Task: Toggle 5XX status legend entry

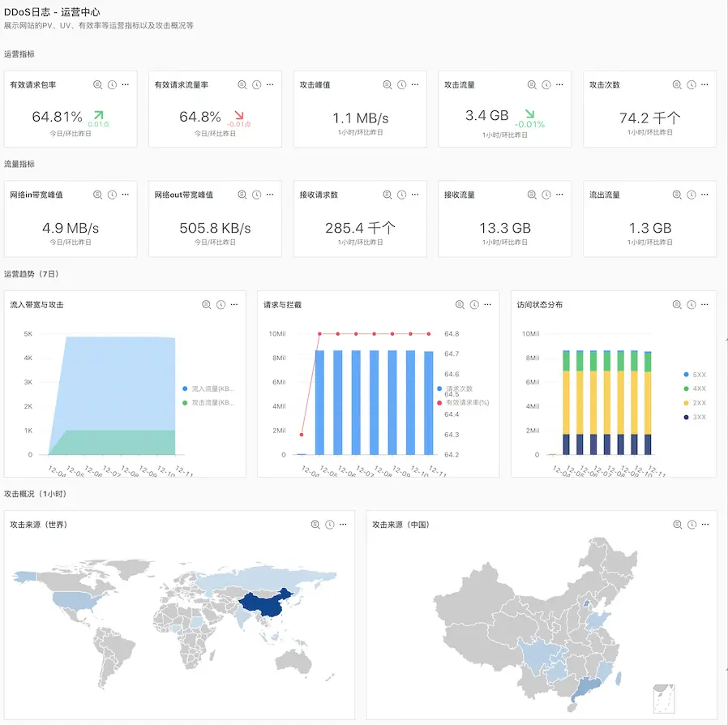Action: pyautogui.click(x=695, y=375)
